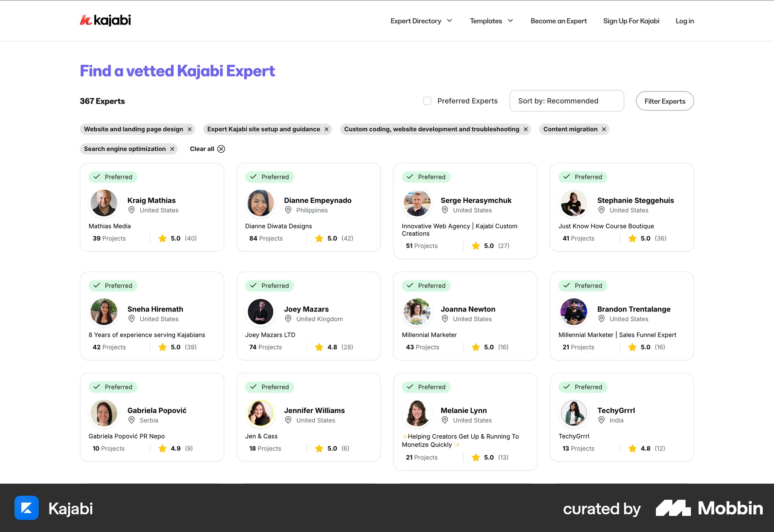Click the Filter Experts button

[665, 101]
